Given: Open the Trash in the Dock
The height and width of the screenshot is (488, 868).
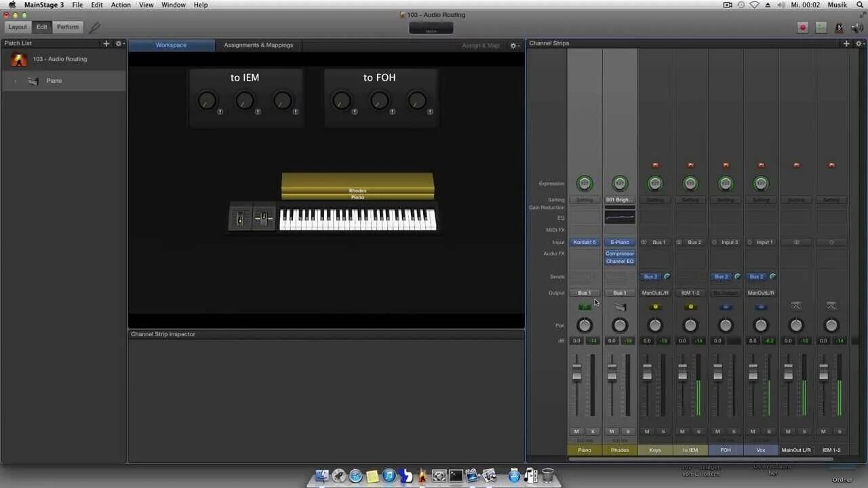Looking at the screenshot, I should click(x=547, y=476).
